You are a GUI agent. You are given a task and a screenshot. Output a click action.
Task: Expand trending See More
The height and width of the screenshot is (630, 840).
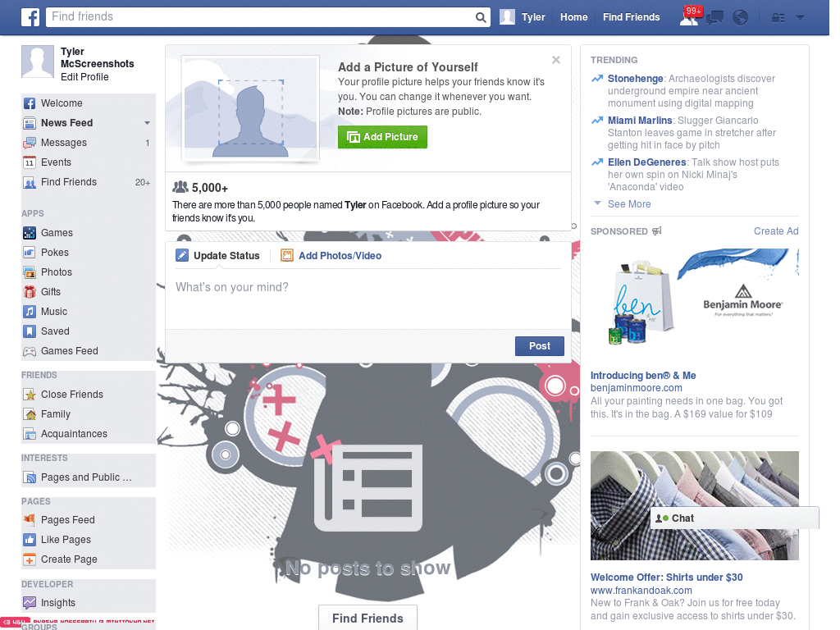pyautogui.click(x=629, y=204)
